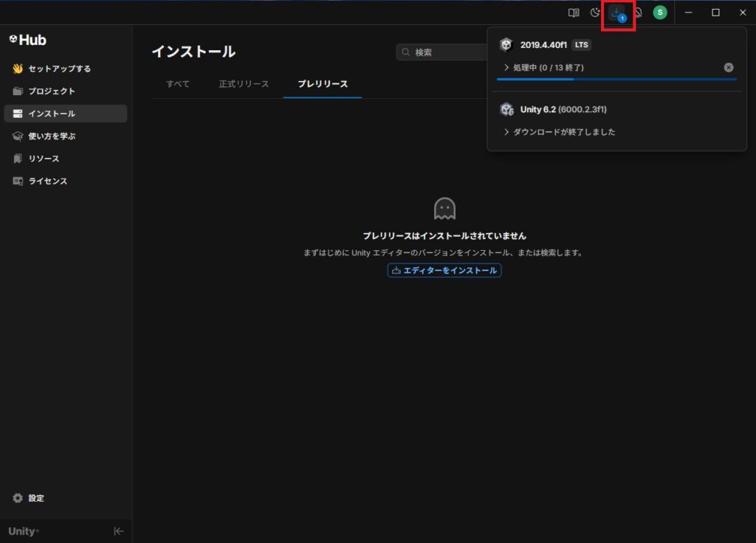Click the 2019.4.40f1 version title
Image resolution: width=756 pixels, height=543 pixels.
[x=543, y=45]
